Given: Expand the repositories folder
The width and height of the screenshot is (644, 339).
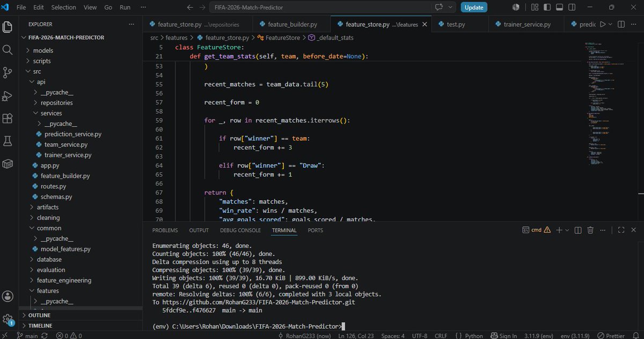Looking at the screenshot, I should [x=56, y=103].
